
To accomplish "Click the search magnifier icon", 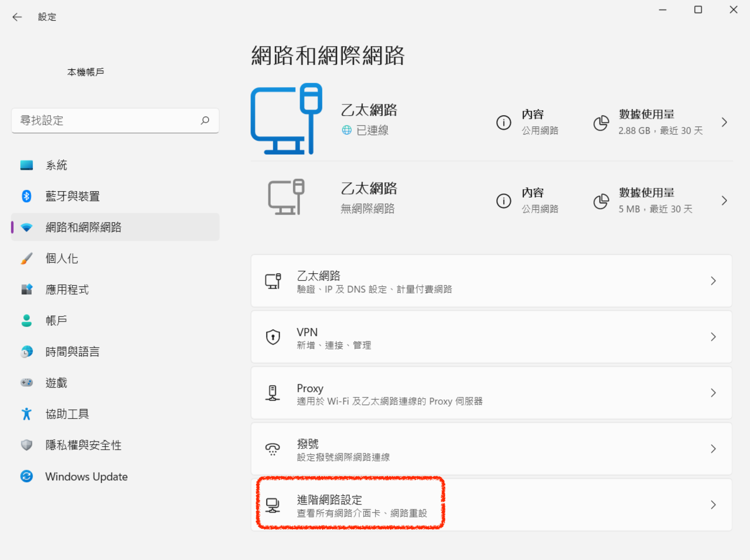I will (205, 120).
